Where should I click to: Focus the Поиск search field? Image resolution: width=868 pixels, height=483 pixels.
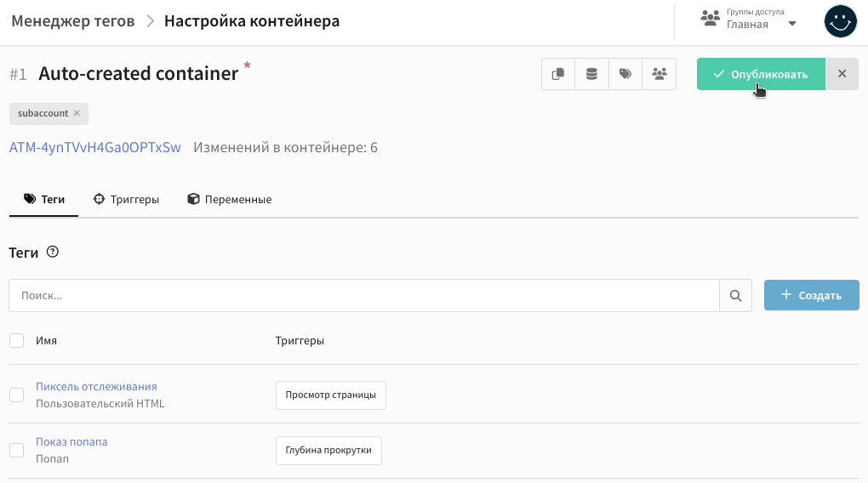click(364, 295)
